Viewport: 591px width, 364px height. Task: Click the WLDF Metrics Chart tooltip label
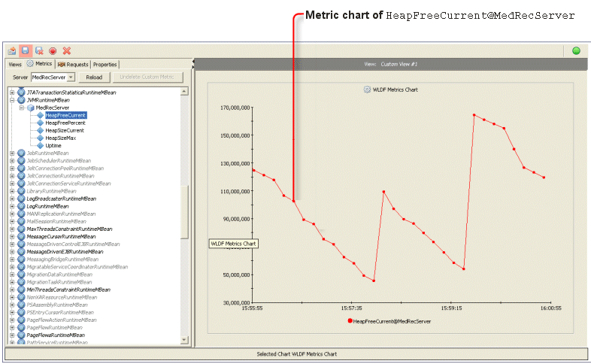click(233, 244)
